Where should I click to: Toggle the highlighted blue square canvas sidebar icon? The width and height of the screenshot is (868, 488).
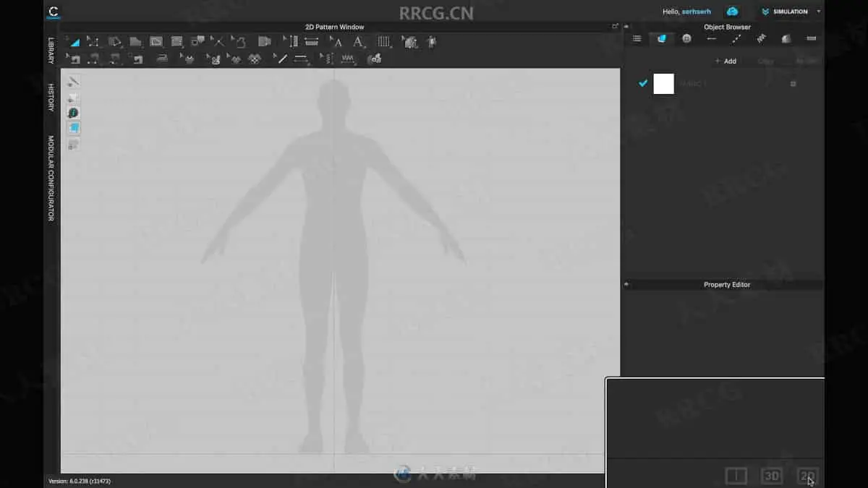pos(74,128)
